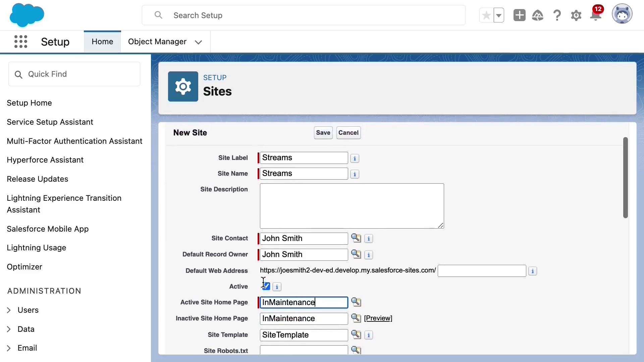
Task: Open notifications bell with 12 badge
Action: 596,14
